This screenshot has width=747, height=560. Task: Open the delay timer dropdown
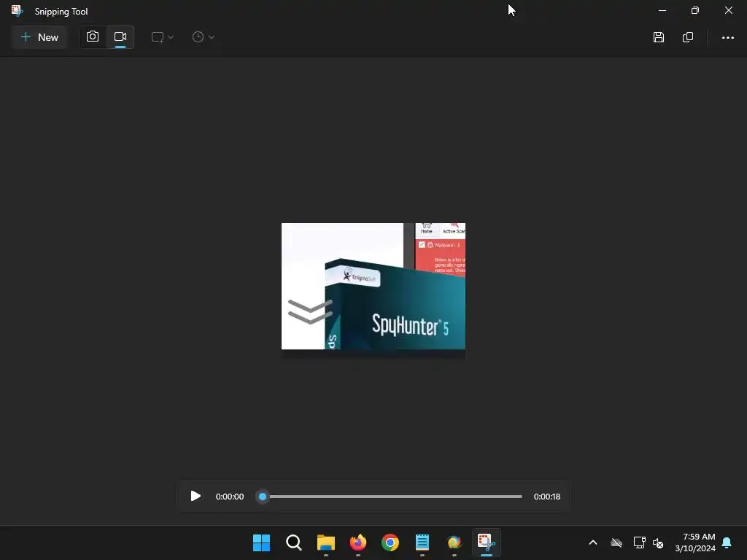204,37
